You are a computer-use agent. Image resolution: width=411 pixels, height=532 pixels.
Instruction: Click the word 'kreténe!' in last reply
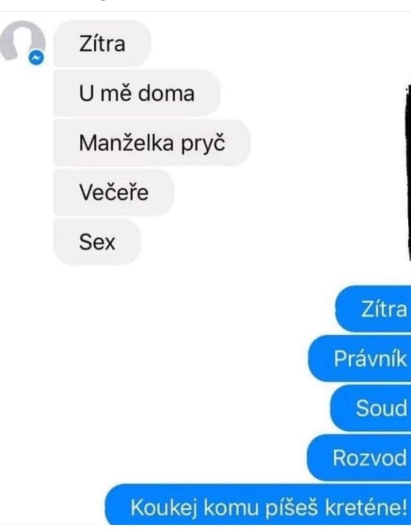pos(366,507)
